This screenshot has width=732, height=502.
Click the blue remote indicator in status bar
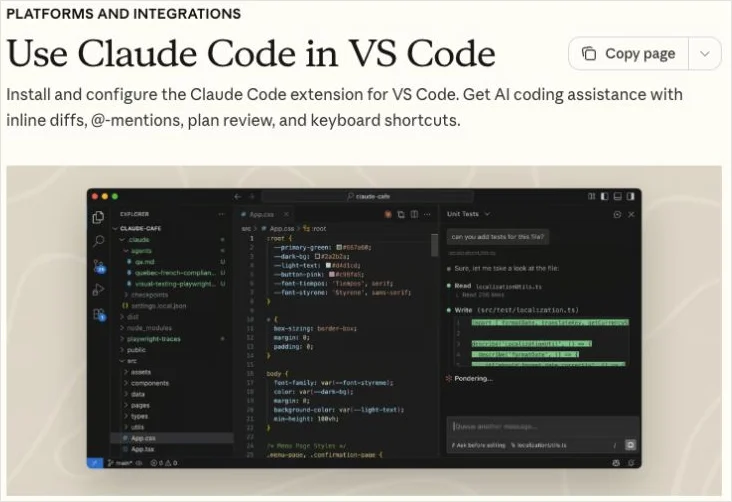pos(95,463)
